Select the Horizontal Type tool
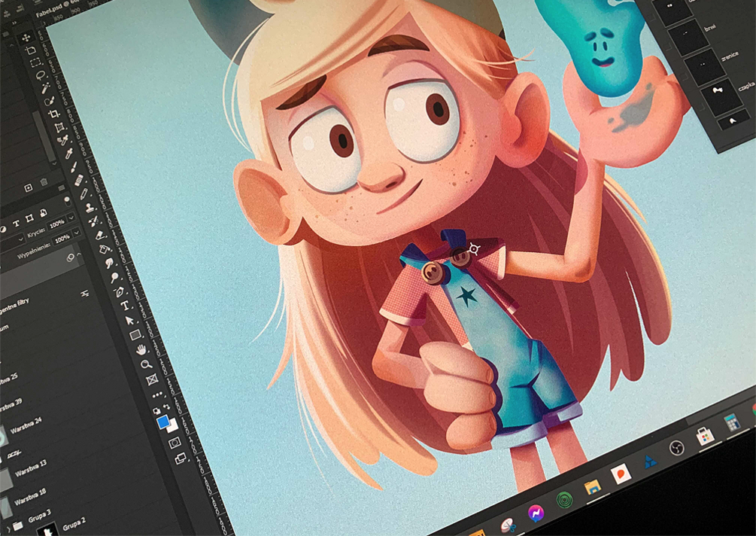Viewport: 756px width, 536px height. pyautogui.click(x=125, y=306)
